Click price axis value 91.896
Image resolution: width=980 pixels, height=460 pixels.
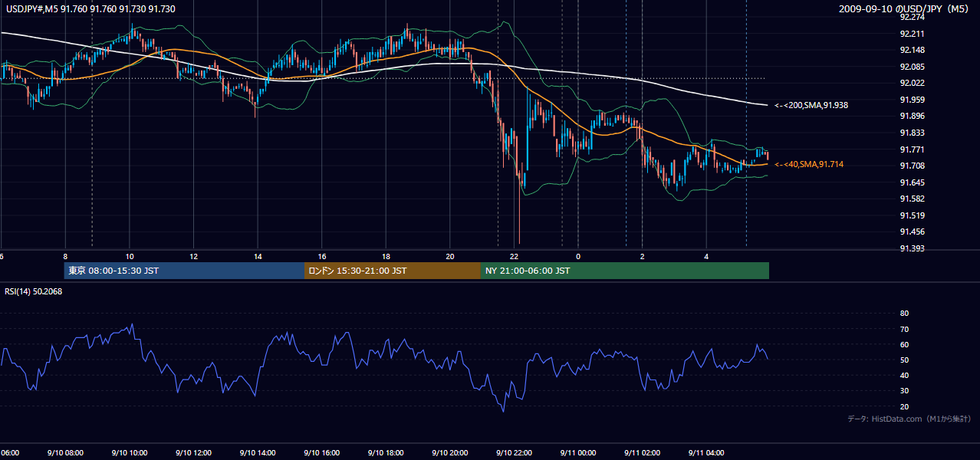[913, 116]
